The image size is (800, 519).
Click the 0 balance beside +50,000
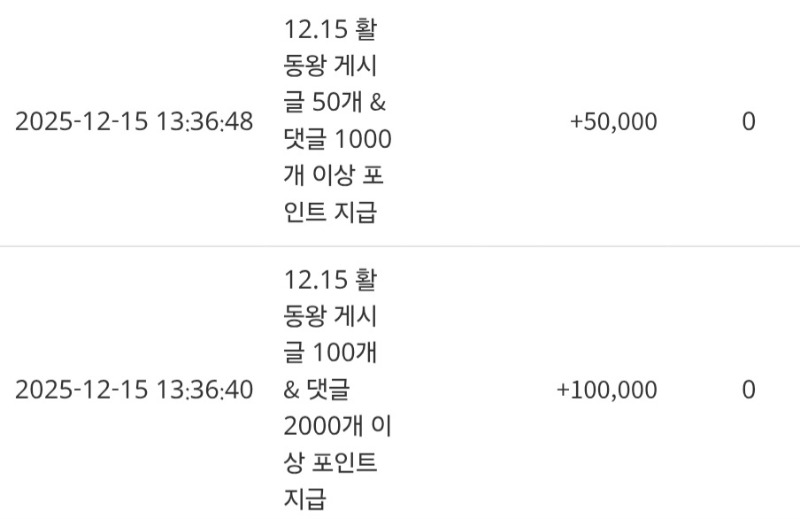click(x=748, y=122)
